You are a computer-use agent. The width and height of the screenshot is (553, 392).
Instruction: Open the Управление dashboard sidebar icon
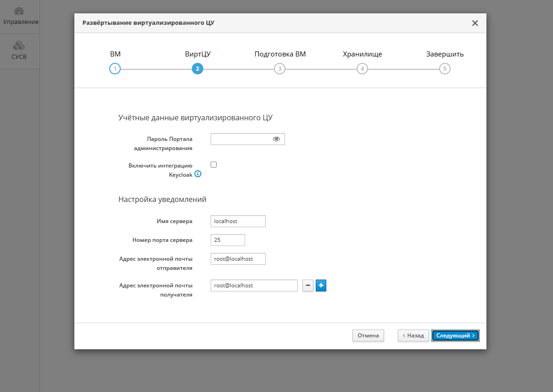point(19,11)
